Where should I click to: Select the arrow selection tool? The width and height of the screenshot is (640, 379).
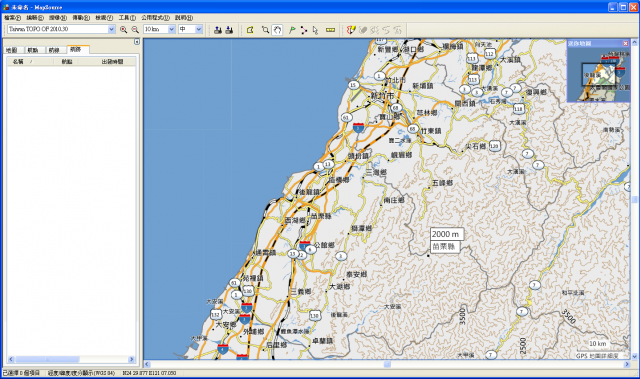(315, 29)
